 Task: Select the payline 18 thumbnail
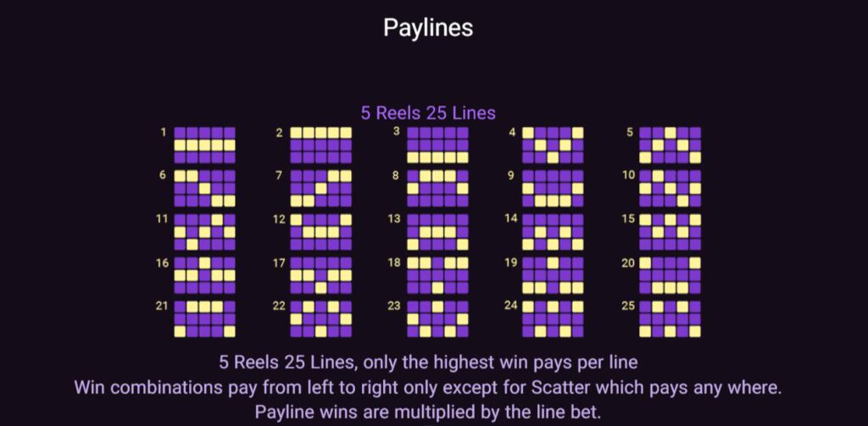click(437, 274)
